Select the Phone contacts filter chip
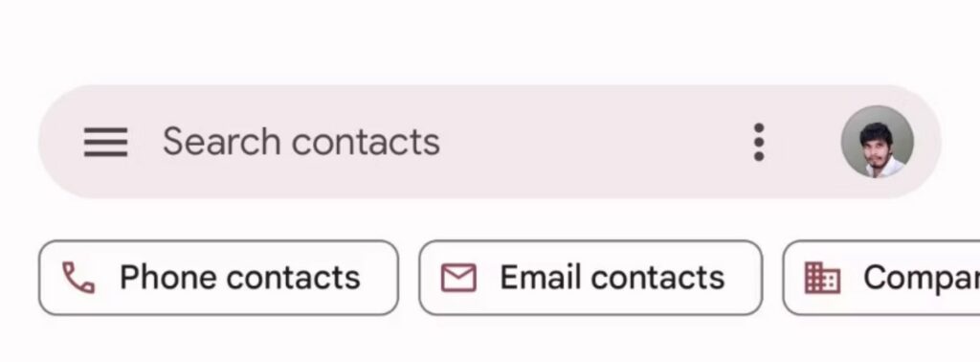 pyautogui.click(x=219, y=278)
